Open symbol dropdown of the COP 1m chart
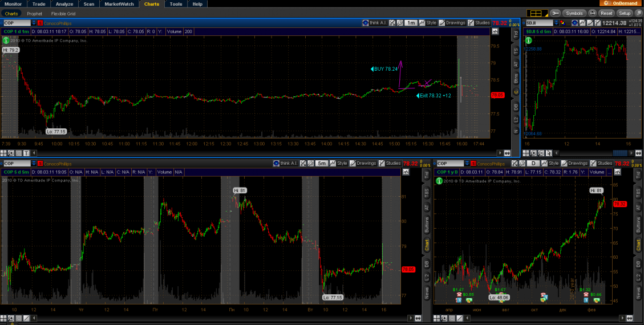The image size is (644, 325). coord(34,23)
